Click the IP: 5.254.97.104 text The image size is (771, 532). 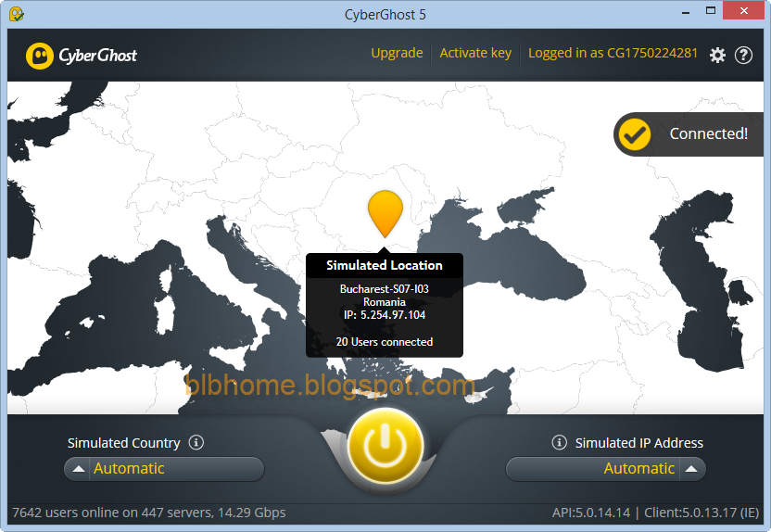point(385,315)
